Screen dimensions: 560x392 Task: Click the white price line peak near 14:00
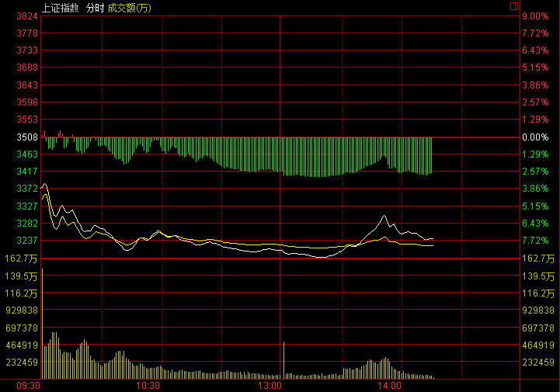[x=384, y=216]
